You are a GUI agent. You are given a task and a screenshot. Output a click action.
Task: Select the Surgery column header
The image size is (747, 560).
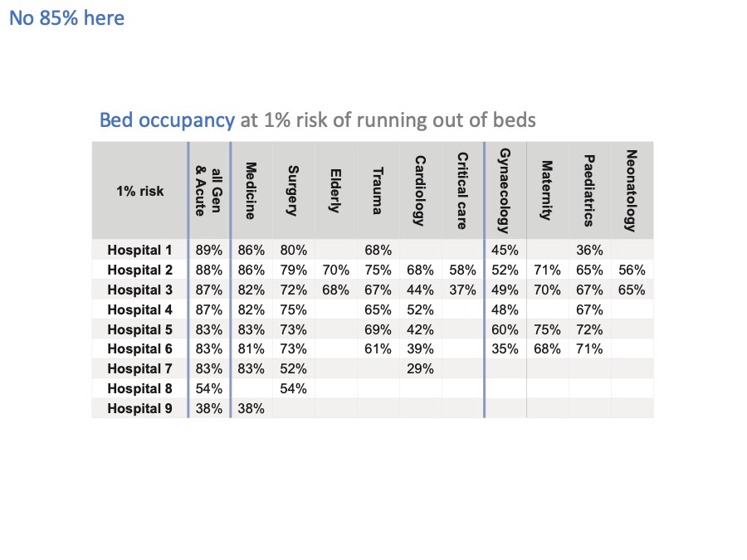point(294,191)
